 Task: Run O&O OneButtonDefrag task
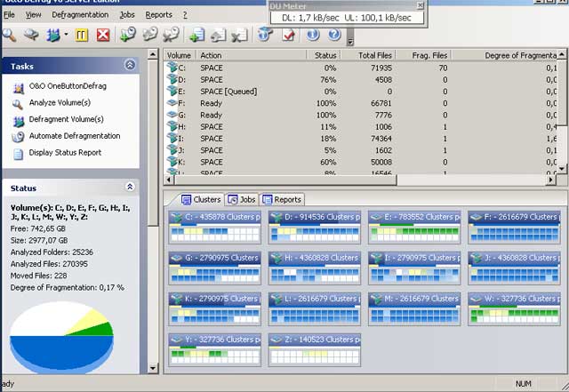(x=68, y=86)
